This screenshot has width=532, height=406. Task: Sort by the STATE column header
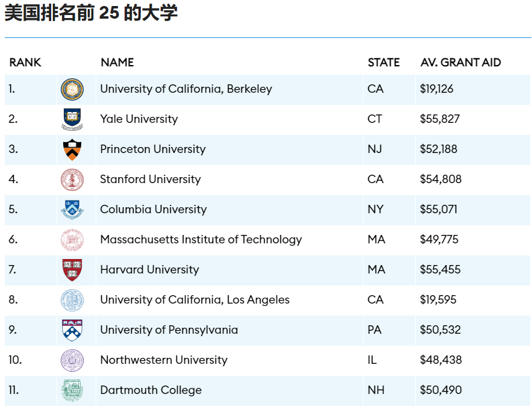pos(384,63)
